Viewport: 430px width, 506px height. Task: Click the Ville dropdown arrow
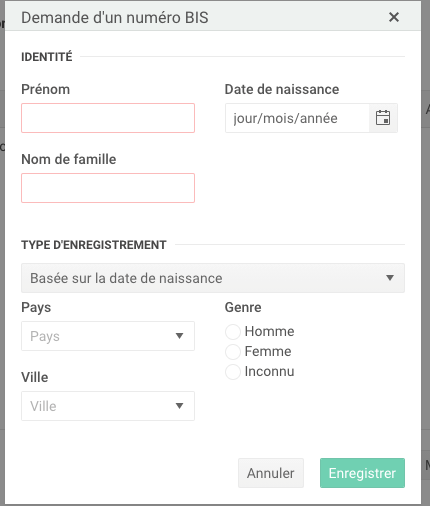pyautogui.click(x=179, y=406)
